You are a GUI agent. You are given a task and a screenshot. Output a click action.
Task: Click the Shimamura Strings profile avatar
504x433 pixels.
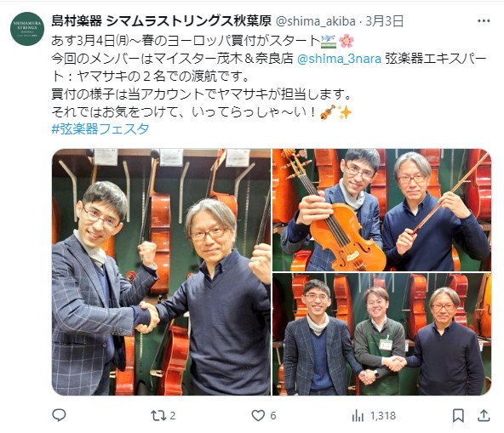point(27,29)
